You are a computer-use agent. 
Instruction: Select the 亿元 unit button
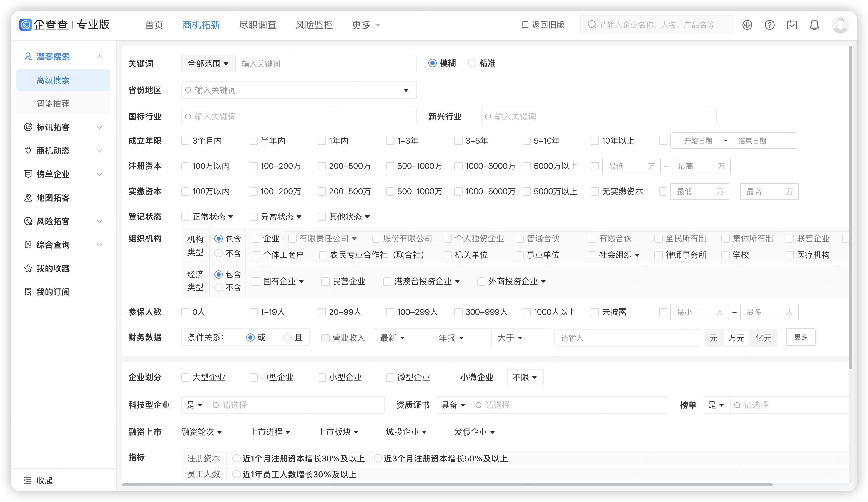point(763,338)
